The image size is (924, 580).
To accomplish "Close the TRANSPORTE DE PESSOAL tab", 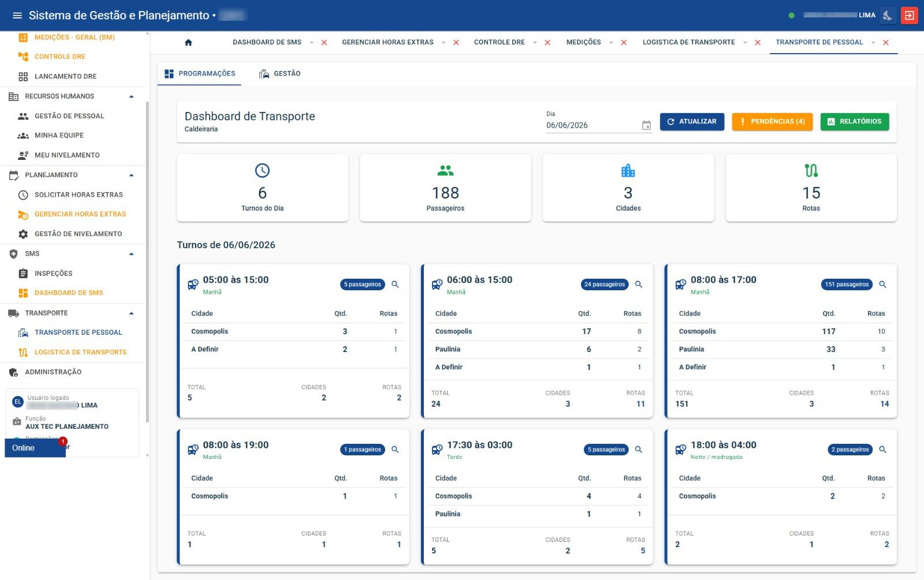I will [x=886, y=43].
